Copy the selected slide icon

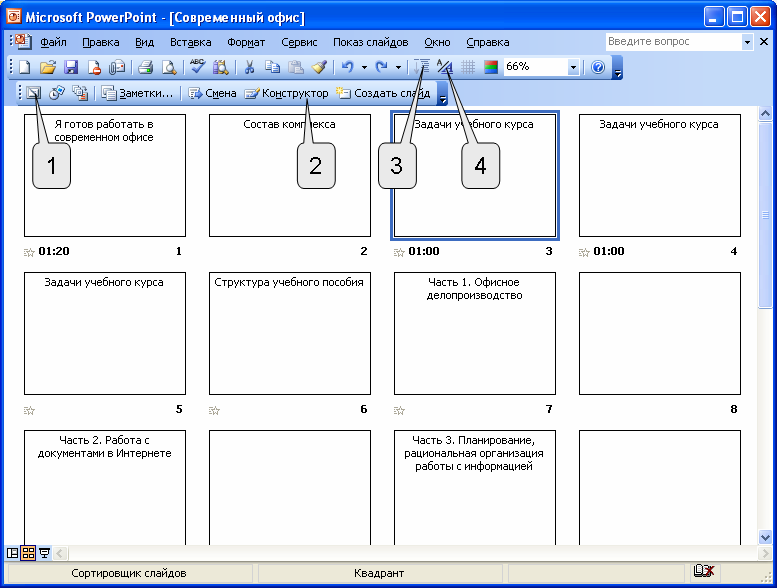[x=272, y=66]
